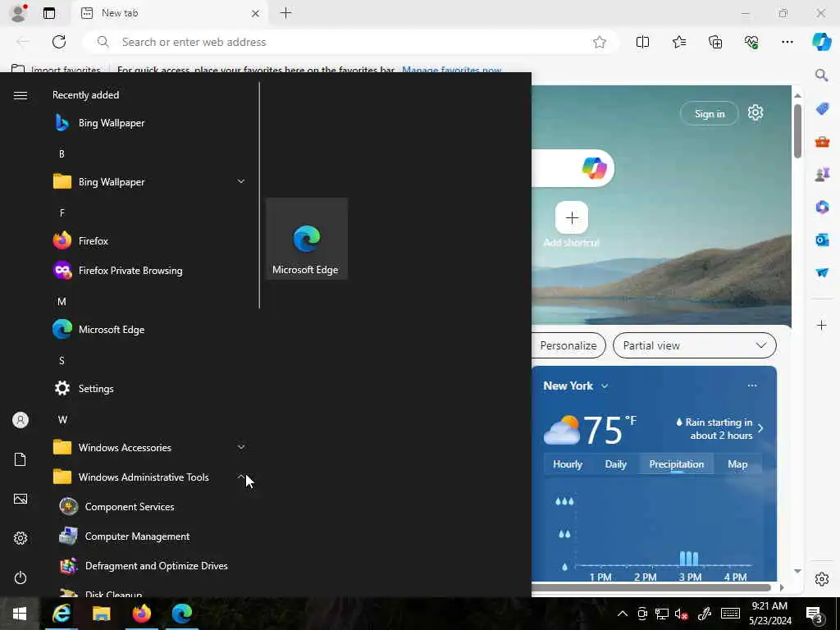Add a sidebar app with plus

click(x=822, y=325)
